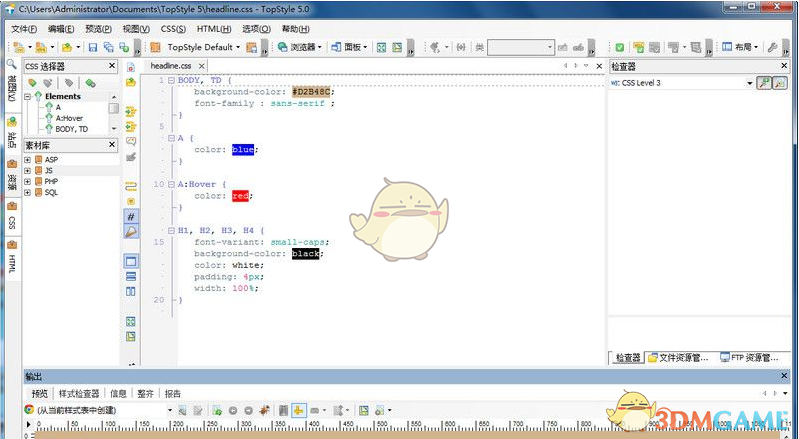The width and height of the screenshot is (799, 439).
Task: Click the hash # icon in editor gutter toolbar
Action: 131,216
